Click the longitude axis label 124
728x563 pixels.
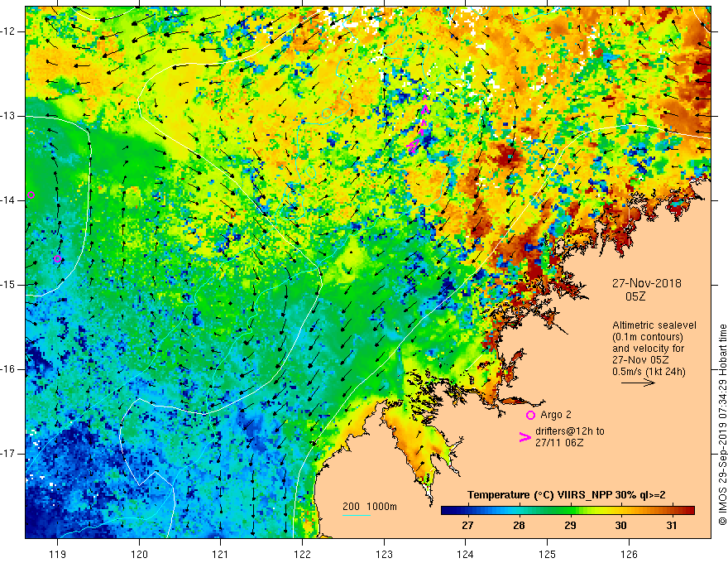click(x=466, y=554)
